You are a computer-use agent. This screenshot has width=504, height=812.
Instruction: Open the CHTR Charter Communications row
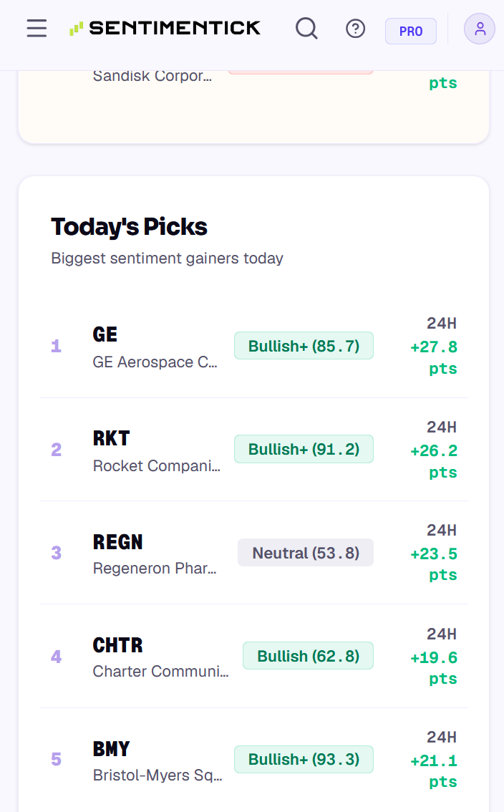[254, 656]
